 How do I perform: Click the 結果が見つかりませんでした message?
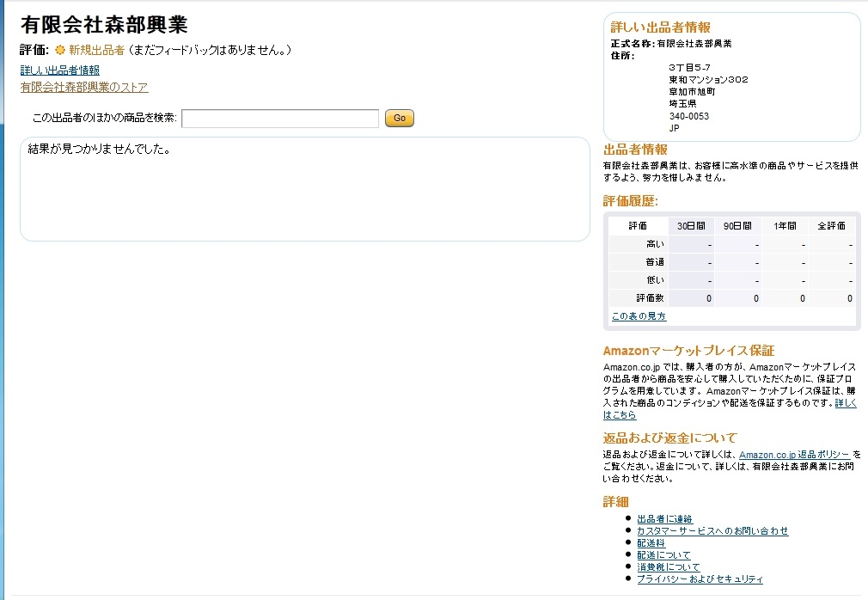pos(99,149)
